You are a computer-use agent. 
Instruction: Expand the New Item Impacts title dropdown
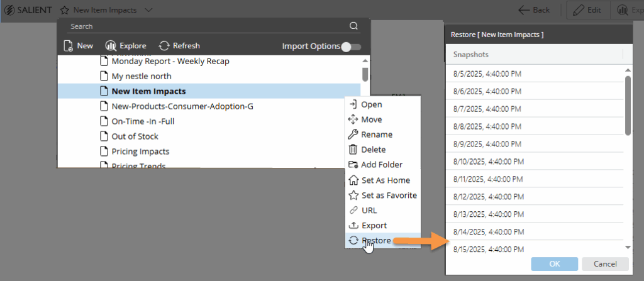click(x=148, y=10)
